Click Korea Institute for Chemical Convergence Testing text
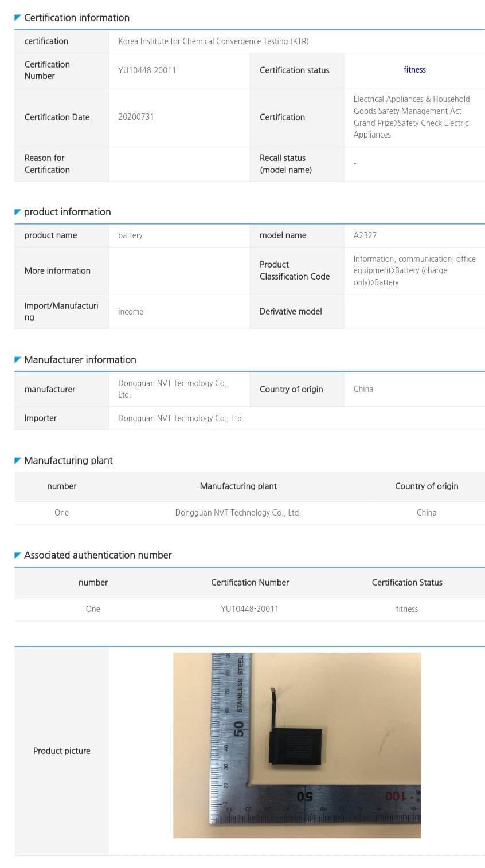The height and width of the screenshot is (868, 485). tap(213, 41)
